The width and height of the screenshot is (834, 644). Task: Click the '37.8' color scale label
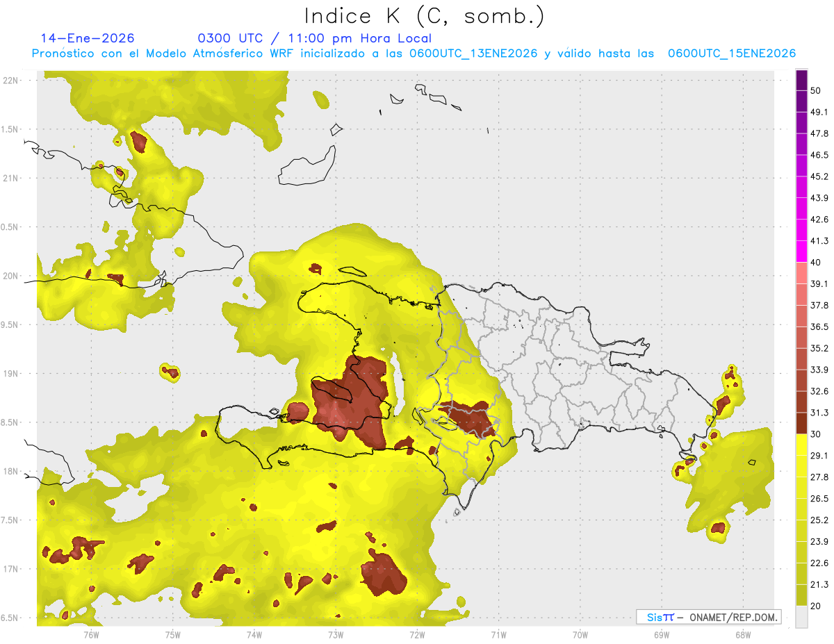pyautogui.click(x=819, y=305)
